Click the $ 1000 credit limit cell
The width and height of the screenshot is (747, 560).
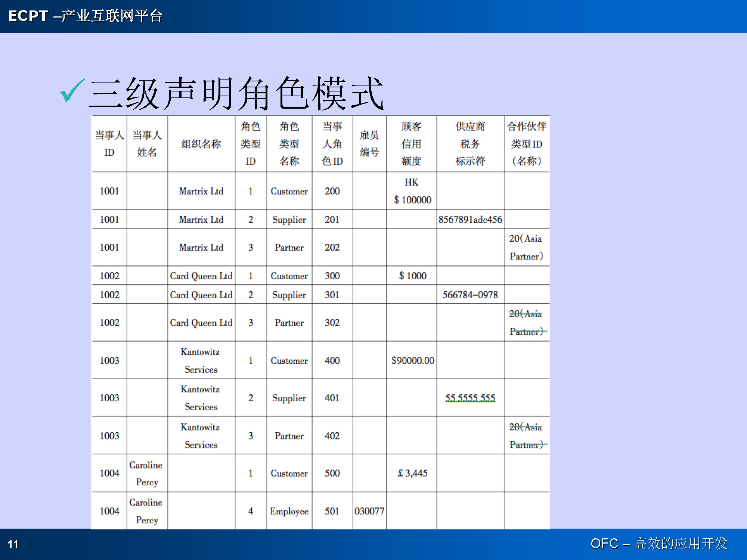[x=412, y=276]
